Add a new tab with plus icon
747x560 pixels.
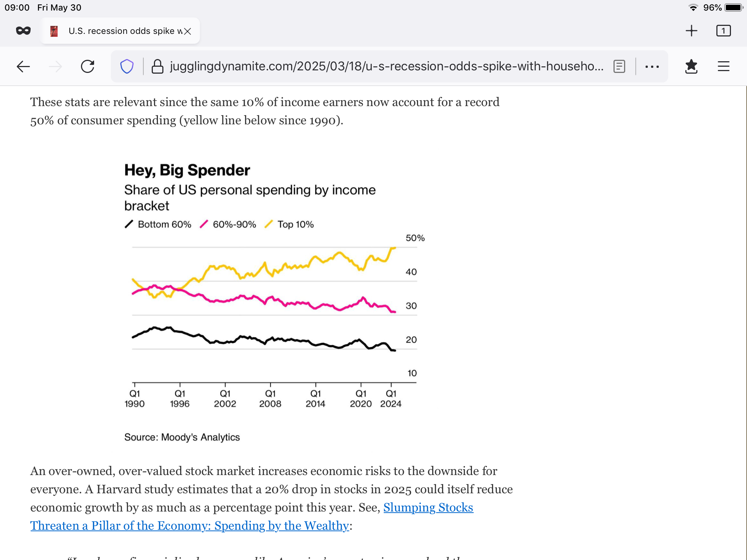pyautogui.click(x=691, y=31)
